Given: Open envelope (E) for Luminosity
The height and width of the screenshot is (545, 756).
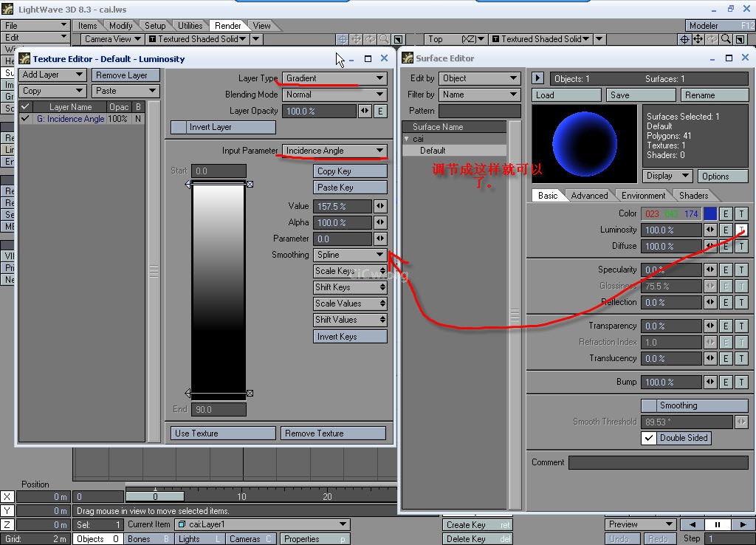Looking at the screenshot, I should (x=726, y=230).
